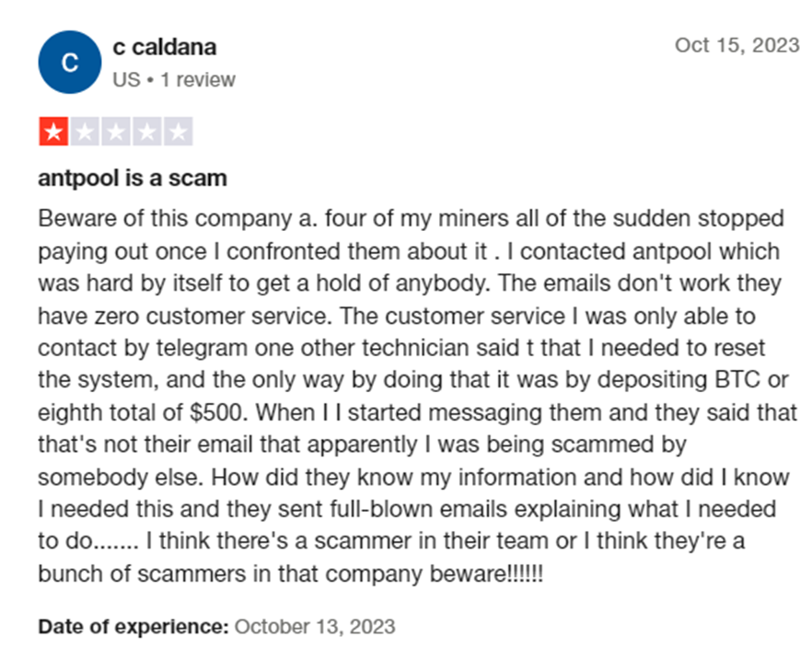This screenshot has width=812, height=649.
Task: Open the 'antpool is a scam' review title
Action: point(133,179)
